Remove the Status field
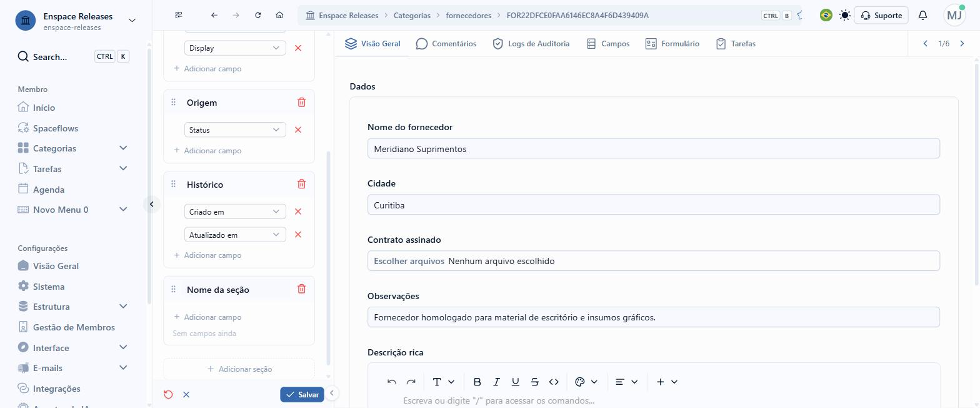980x408 pixels. (298, 130)
